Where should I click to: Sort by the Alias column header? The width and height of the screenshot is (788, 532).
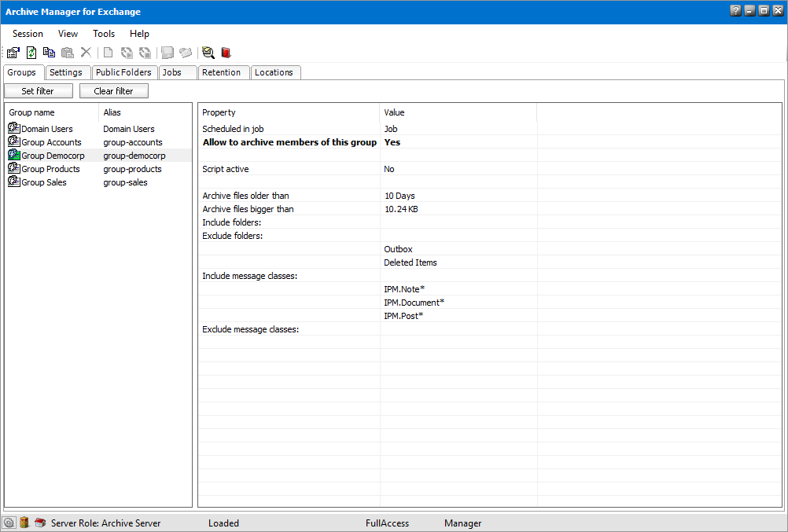(x=112, y=112)
